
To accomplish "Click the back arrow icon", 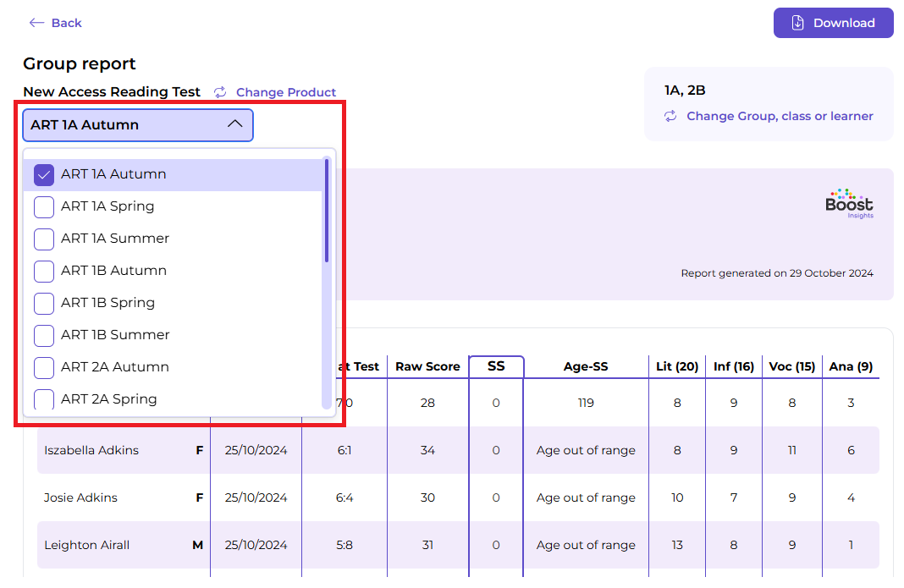I will tap(36, 23).
